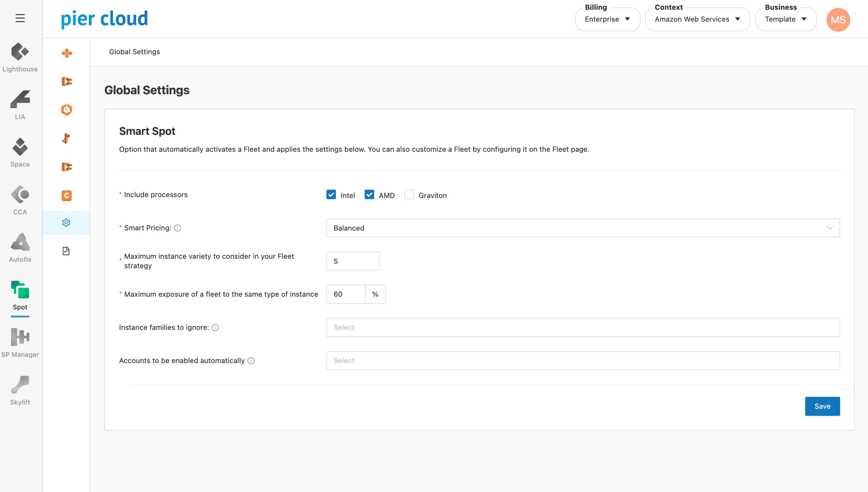Viewport: 868px width, 492px height.
Task: Click the maximum exposure percentage field
Action: tap(346, 294)
